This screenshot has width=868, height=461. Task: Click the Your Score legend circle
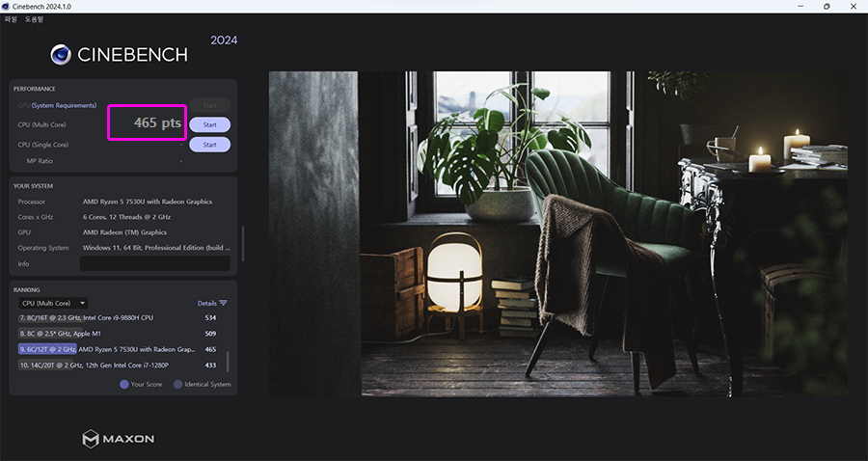(x=124, y=384)
